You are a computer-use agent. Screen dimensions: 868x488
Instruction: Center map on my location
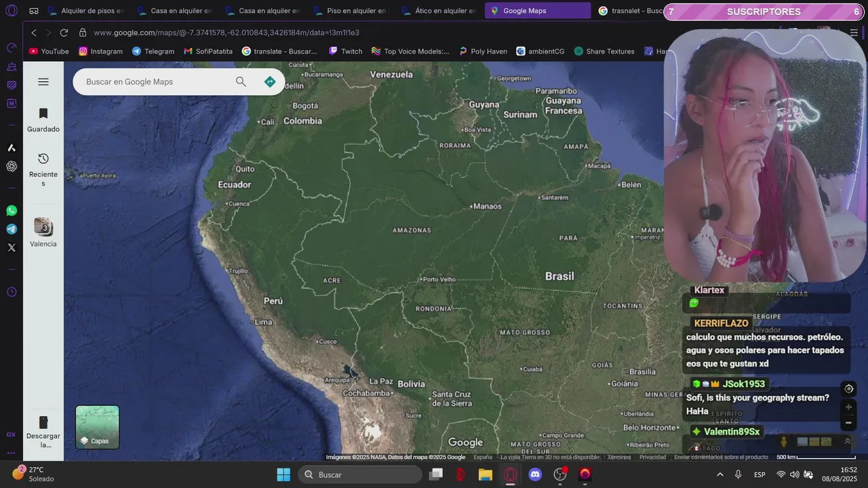(848, 389)
